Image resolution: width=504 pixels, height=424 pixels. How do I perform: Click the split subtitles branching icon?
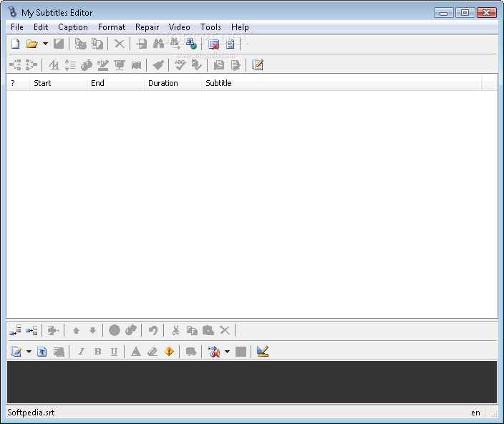click(15, 65)
